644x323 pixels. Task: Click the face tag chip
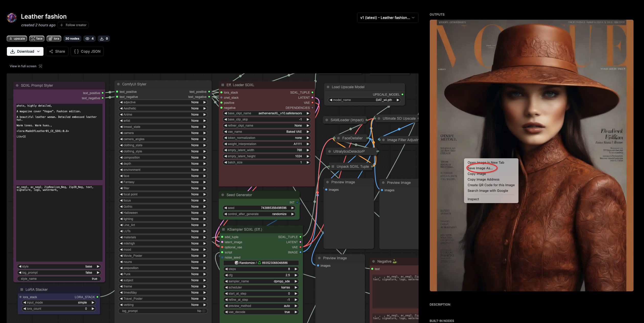(37, 39)
